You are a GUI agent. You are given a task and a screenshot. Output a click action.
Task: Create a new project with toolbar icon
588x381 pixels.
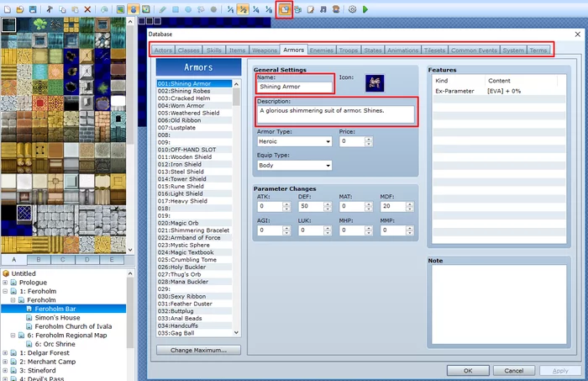[x=8, y=9]
